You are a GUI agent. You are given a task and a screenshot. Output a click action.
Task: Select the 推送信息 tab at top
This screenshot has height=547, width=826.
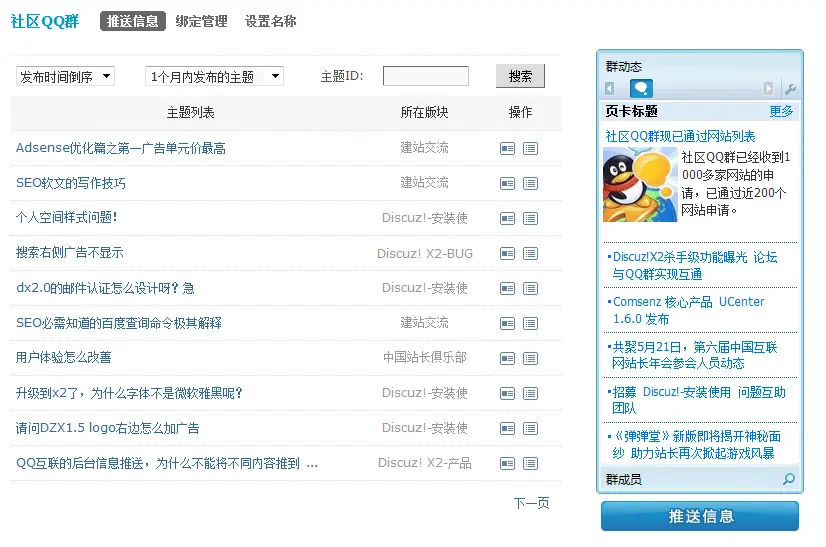pyautogui.click(x=132, y=21)
